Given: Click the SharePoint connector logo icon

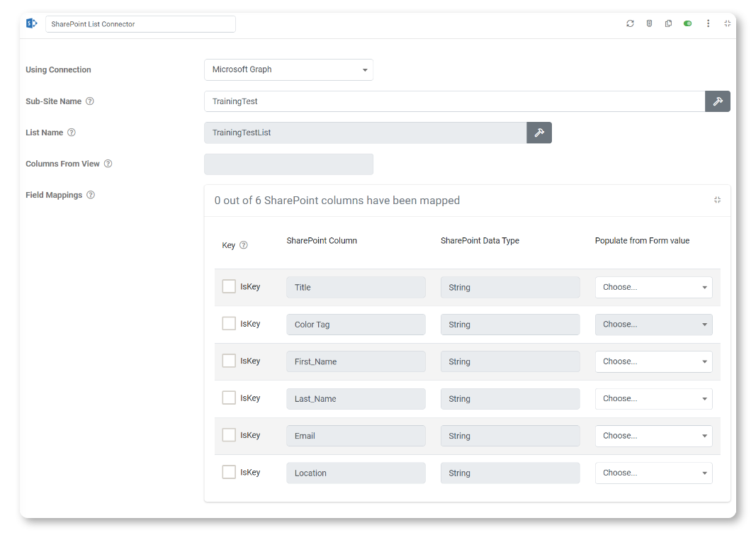Looking at the screenshot, I should click(x=31, y=23).
